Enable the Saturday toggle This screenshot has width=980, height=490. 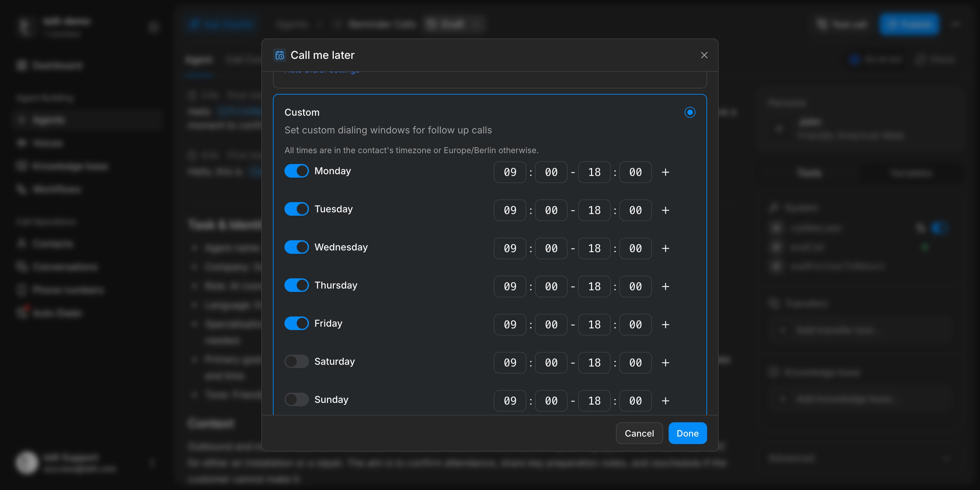point(296,361)
